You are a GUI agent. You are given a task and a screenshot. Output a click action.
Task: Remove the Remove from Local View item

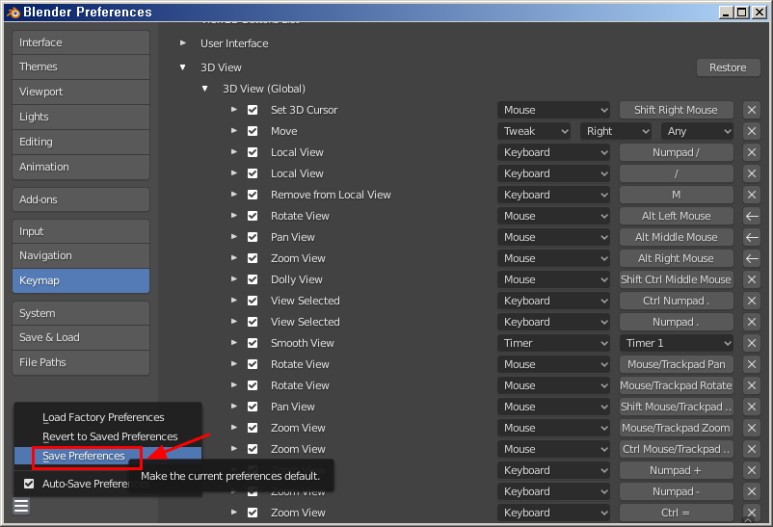point(751,195)
